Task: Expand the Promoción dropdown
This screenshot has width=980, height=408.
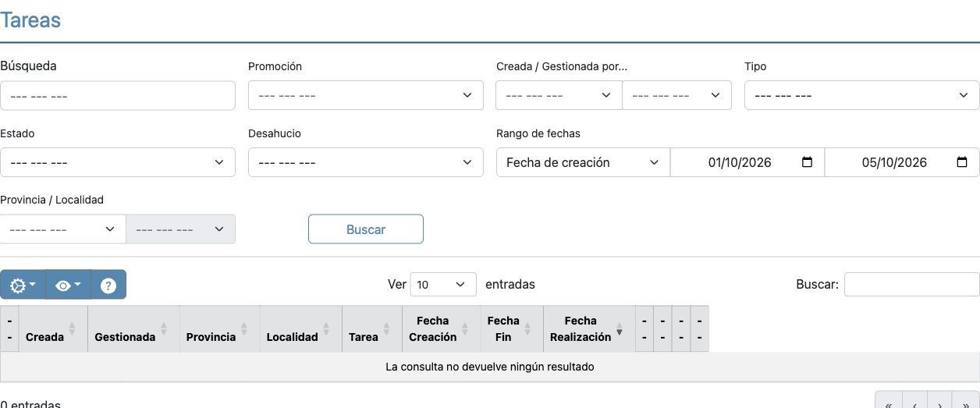Action: (x=366, y=95)
